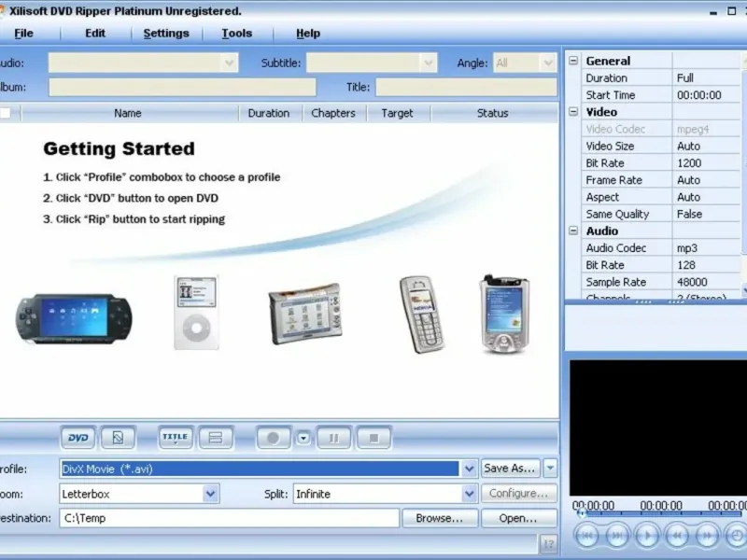Click the stacked rectangles toolbar button
This screenshot has width=747, height=560.
[x=216, y=438]
